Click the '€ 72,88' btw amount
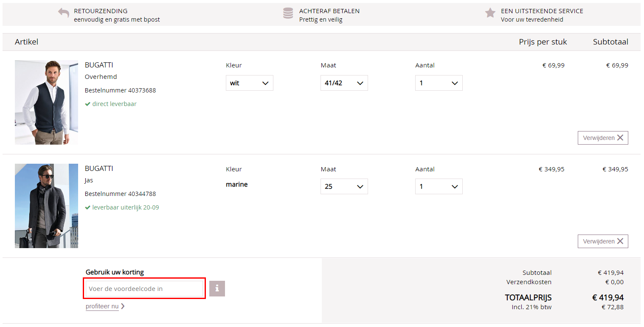644x327 pixels. pos(613,307)
